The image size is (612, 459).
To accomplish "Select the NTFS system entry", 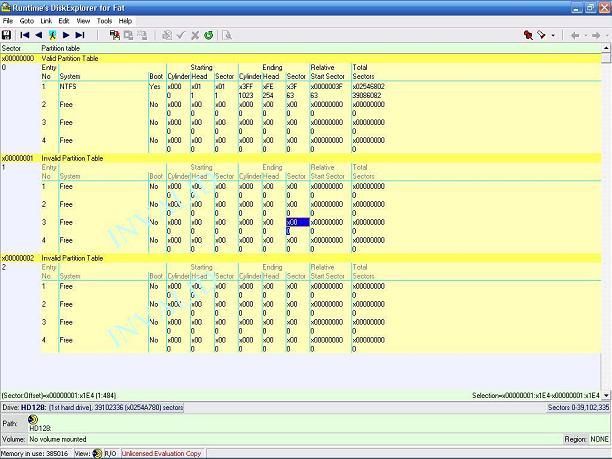I will click(x=68, y=86).
